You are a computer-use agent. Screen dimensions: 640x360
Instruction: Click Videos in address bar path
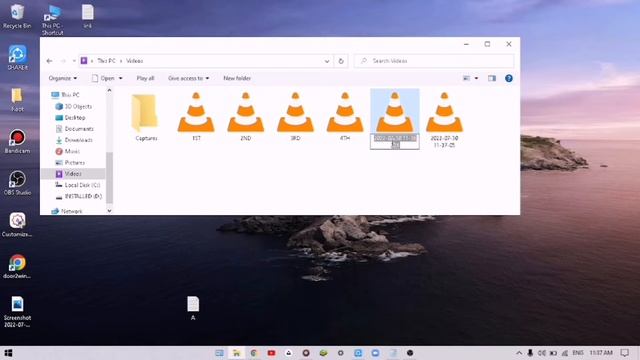(134, 61)
